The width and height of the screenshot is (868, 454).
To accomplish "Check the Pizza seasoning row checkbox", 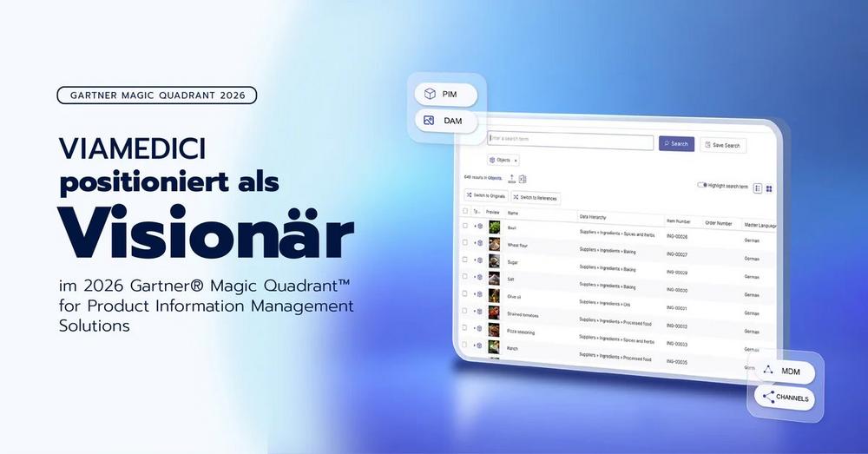I will pos(465,328).
